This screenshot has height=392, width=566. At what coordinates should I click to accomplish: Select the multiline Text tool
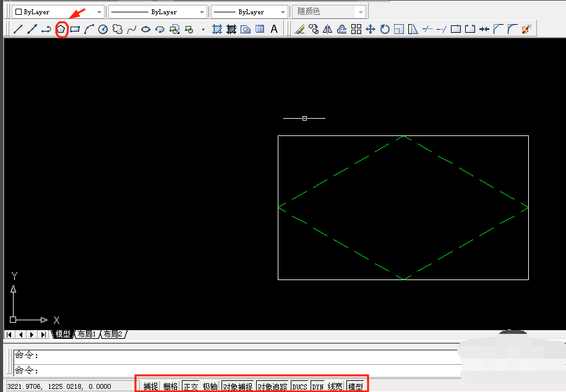273,28
